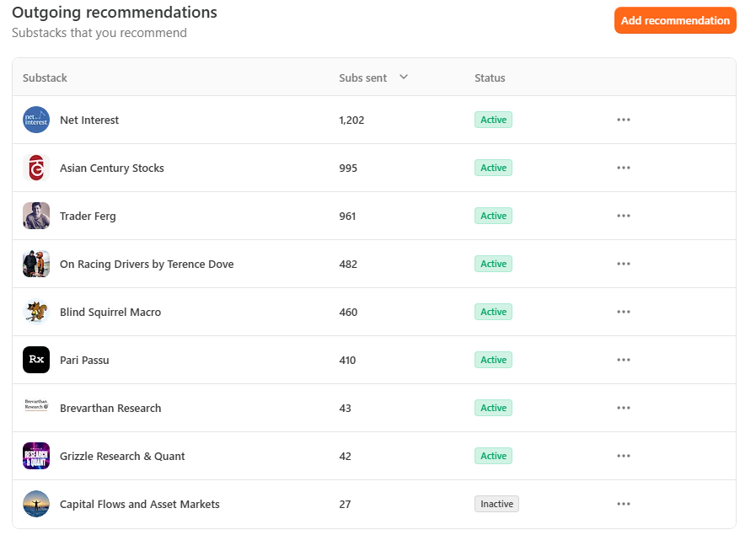Click the Active badge for Pari Passu
The height and width of the screenshot is (535, 756).
pos(493,360)
